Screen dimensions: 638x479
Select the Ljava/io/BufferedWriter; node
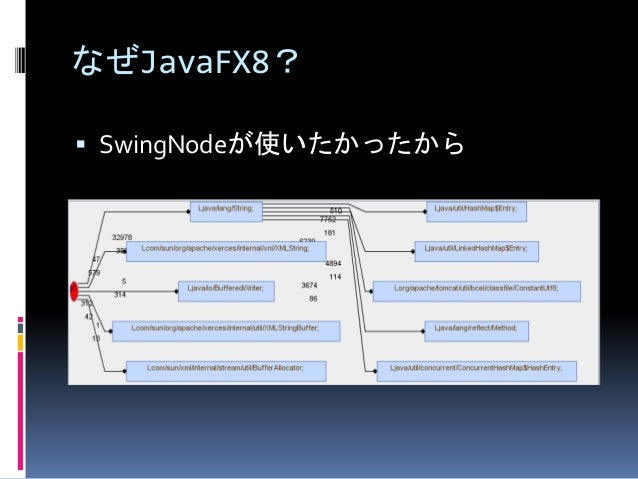click(226, 291)
